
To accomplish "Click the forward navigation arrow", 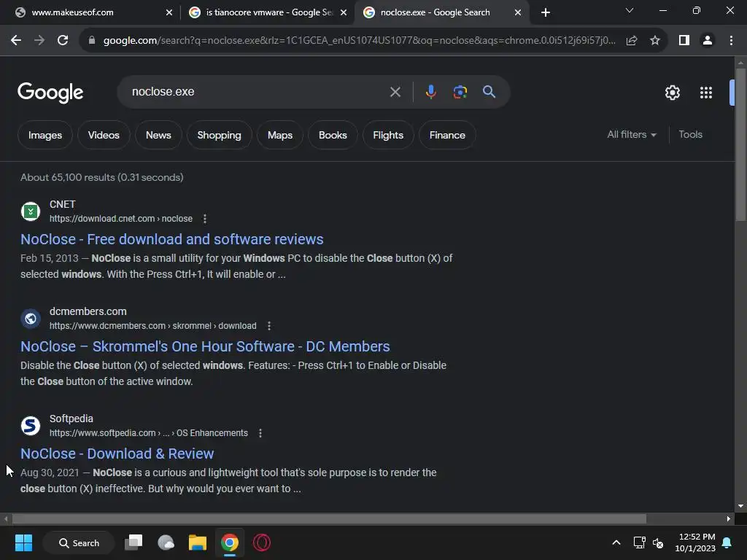I will click(39, 41).
